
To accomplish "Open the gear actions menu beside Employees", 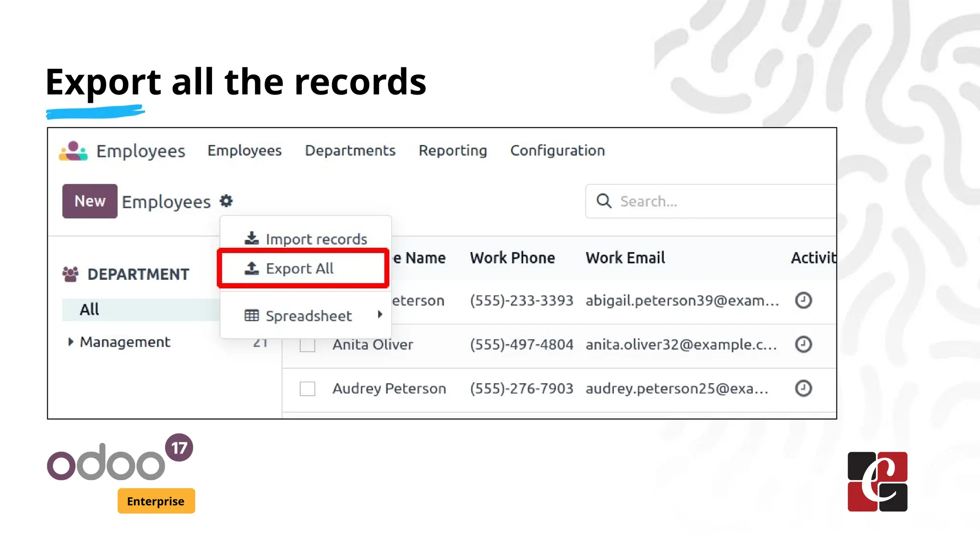I will pyautogui.click(x=226, y=201).
